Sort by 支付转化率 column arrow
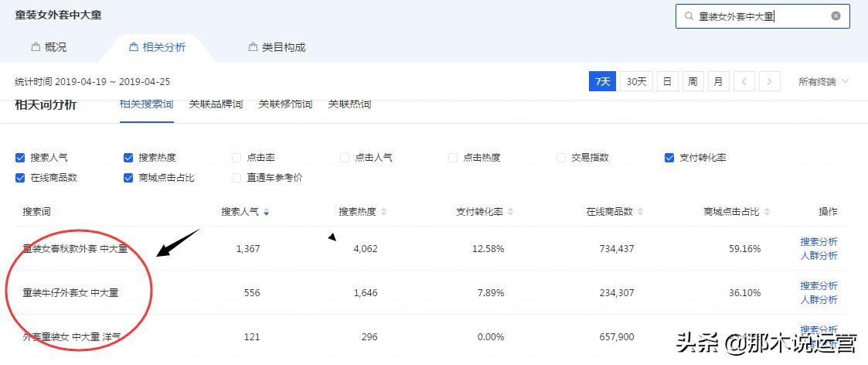868x365 pixels. 510,212
